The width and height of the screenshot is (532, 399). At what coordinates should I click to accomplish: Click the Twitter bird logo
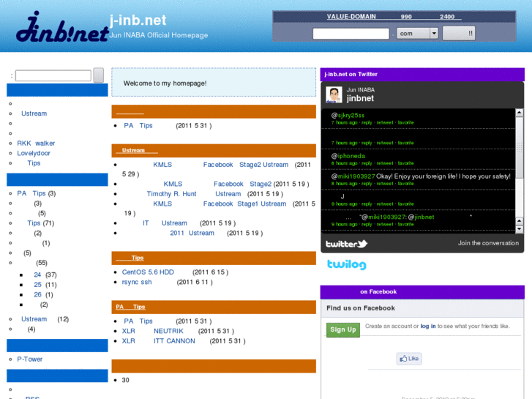point(363,244)
